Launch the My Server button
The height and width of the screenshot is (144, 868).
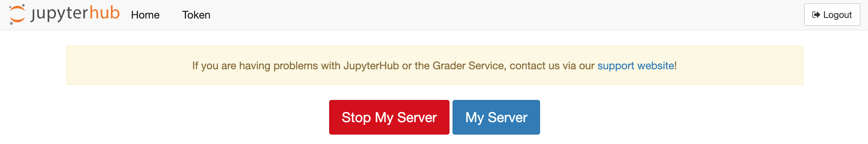click(496, 117)
